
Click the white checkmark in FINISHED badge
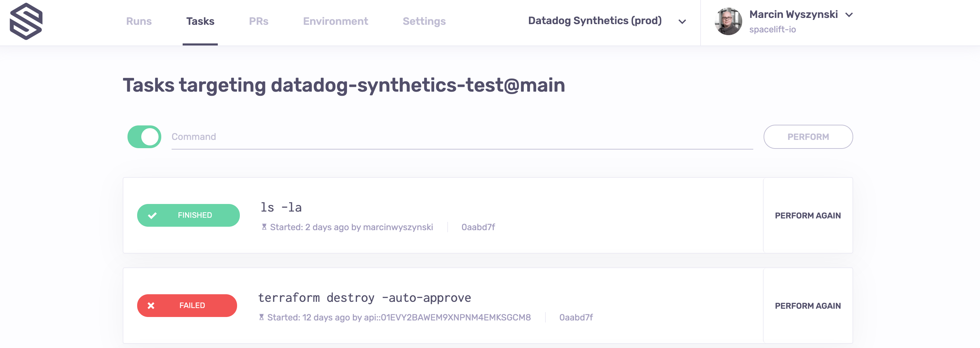(152, 216)
